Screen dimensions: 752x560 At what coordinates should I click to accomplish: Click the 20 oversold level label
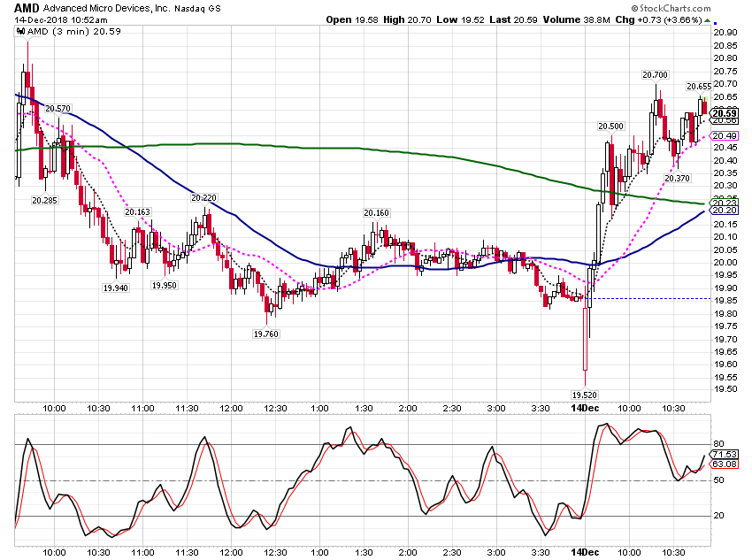[x=718, y=516]
